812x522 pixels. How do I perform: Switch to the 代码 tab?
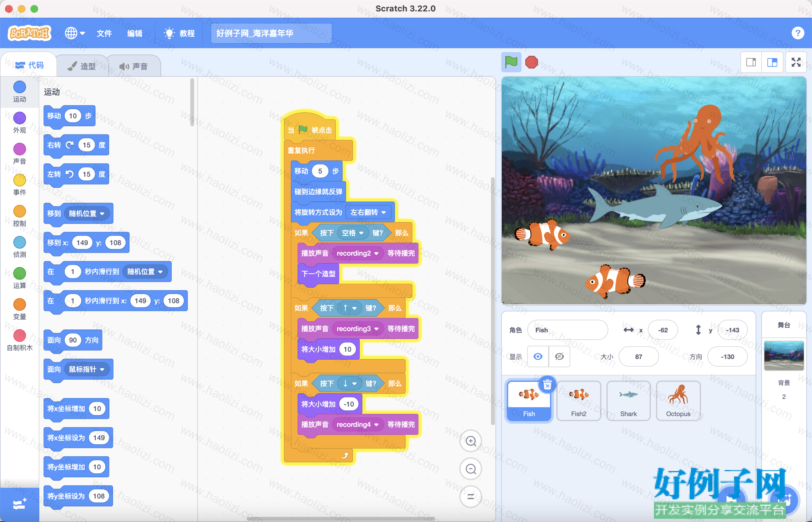[29, 65]
